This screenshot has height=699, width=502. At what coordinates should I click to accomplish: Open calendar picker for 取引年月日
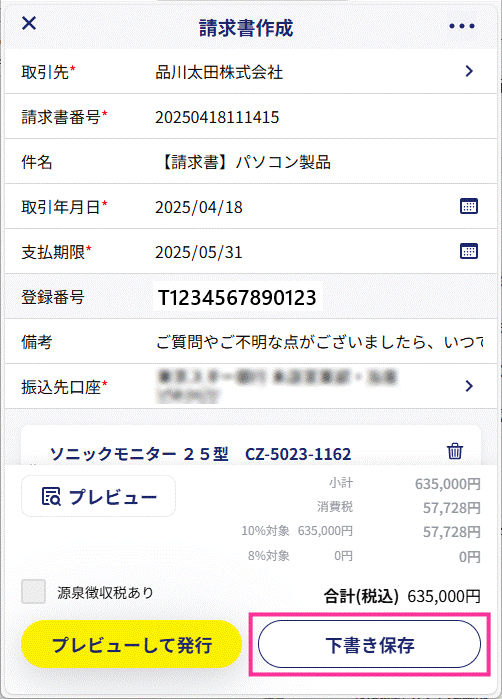point(469,206)
